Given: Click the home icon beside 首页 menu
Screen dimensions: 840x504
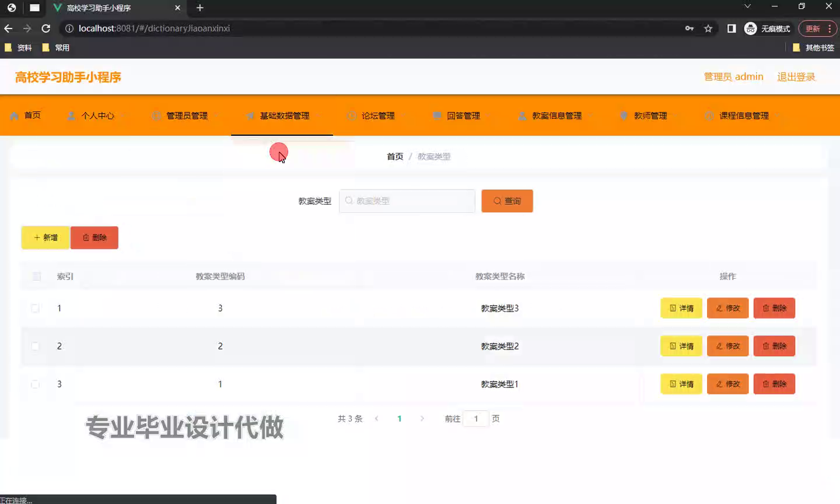Looking at the screenshot, I should coord(14,116).
